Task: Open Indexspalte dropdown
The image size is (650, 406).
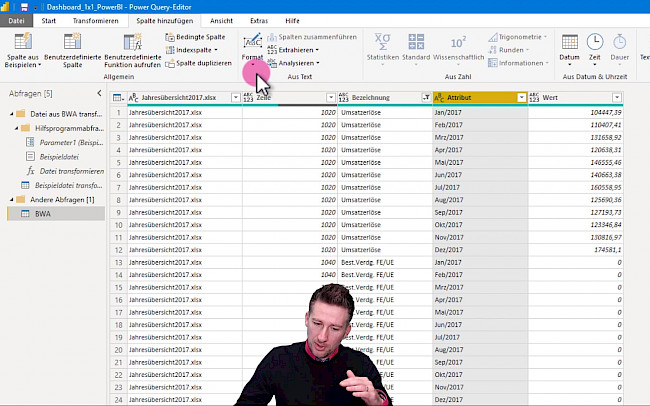Action: (193, 49)
